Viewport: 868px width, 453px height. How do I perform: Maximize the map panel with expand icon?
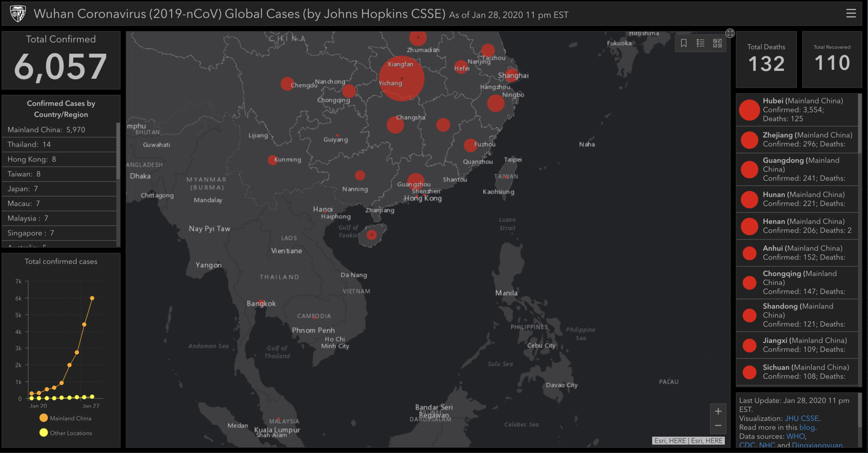pos(730,33)
